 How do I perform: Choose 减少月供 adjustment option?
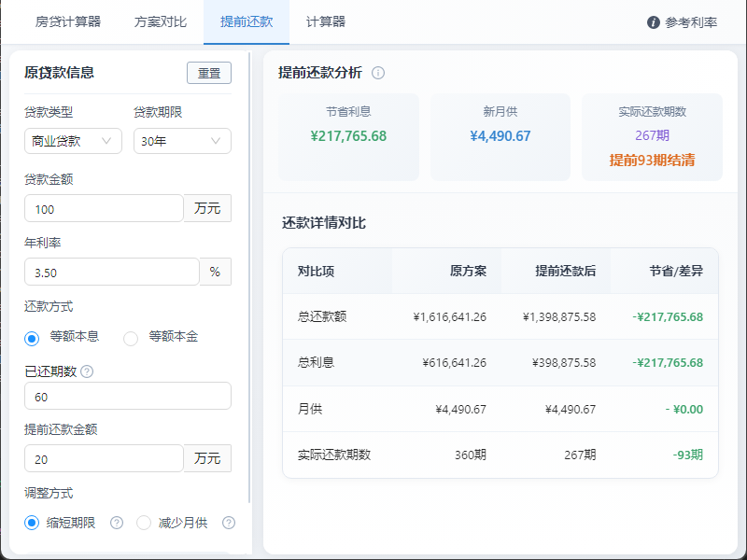pos(144,523)
